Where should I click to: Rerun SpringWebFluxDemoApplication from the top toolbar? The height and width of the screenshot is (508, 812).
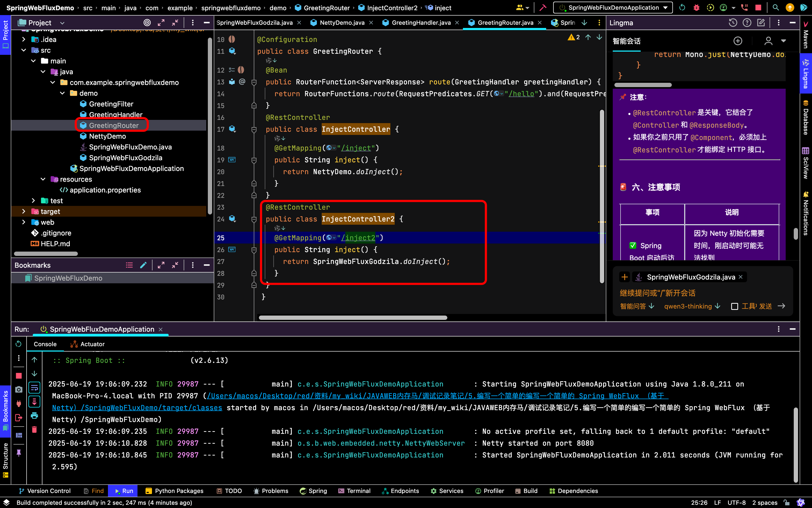click(x=682, y=8)
